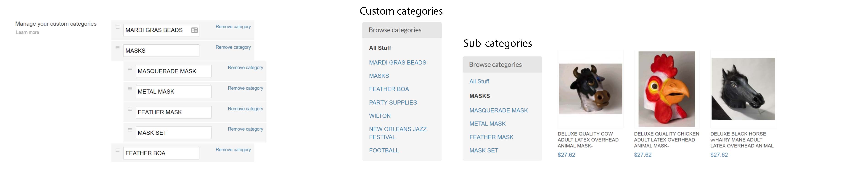
Task: Browse PARTY SUPPLIES category
Action: coord(393,103)
